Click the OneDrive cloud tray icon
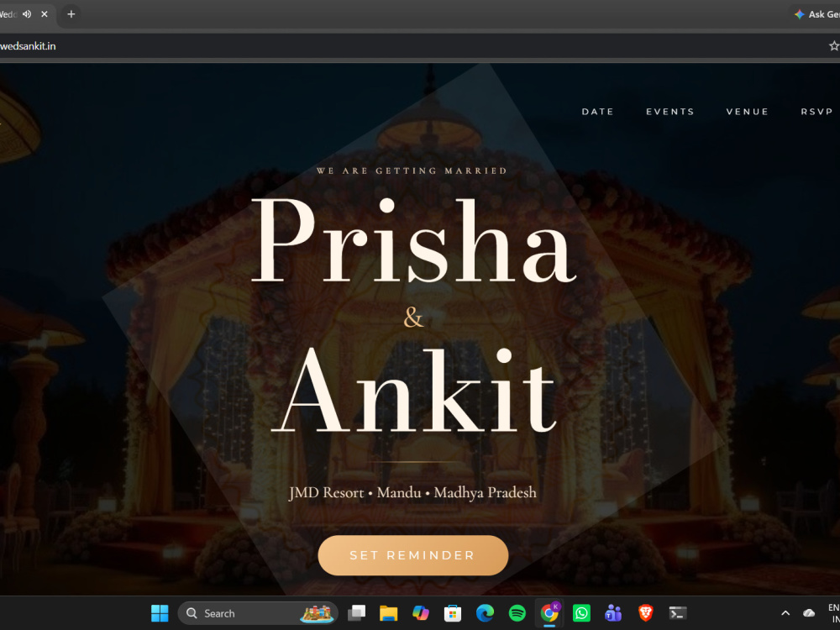This screenshot has width=840, height=630. (809, 613)
